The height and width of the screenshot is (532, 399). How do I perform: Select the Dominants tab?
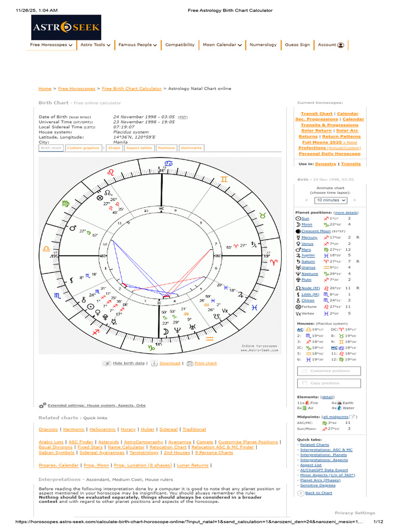[191, 148]
